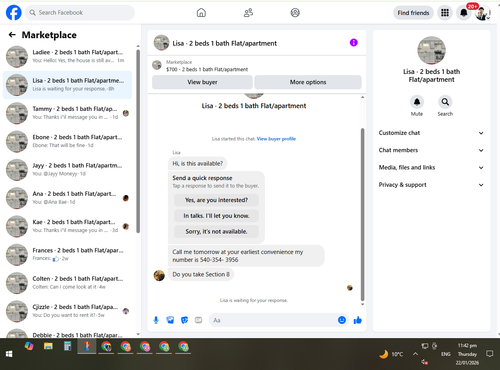The width and height of the screenshot is (500, 370).
Task: Open the Friends icon in top bar
Action: (x=248, y=13)
